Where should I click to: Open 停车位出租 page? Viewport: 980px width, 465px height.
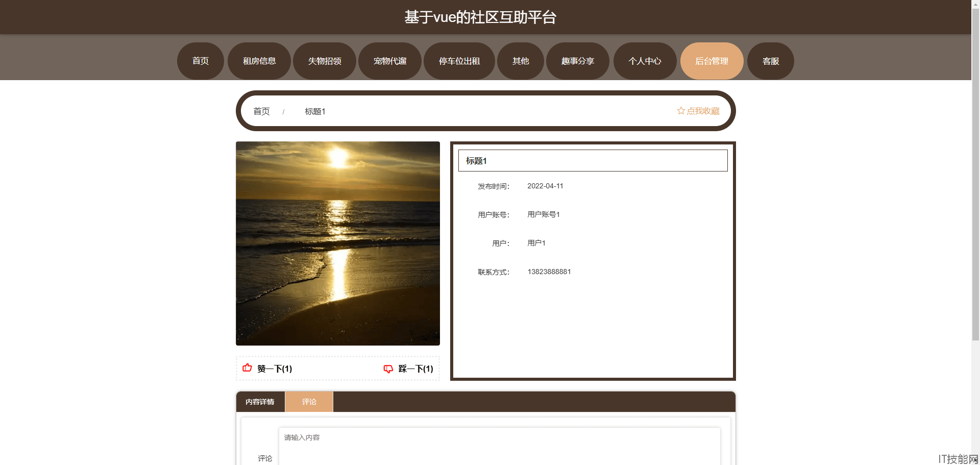click(x=459, y=61)
